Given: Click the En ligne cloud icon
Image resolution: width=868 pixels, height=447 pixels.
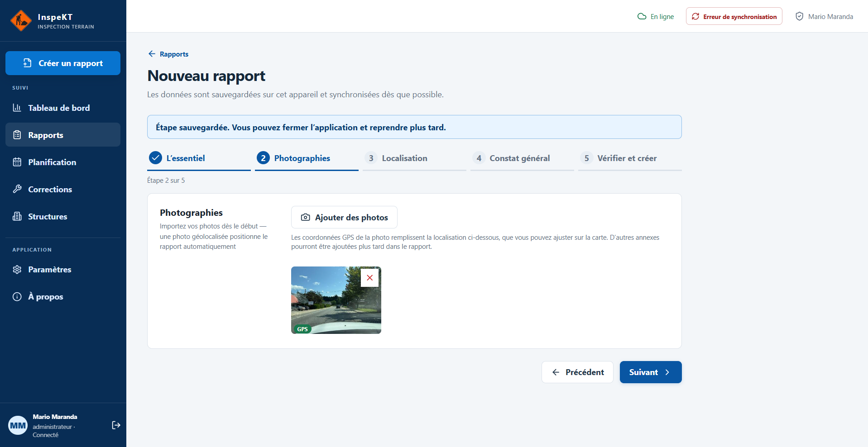Looking at the screenshot, I should [x=642, y=16].
